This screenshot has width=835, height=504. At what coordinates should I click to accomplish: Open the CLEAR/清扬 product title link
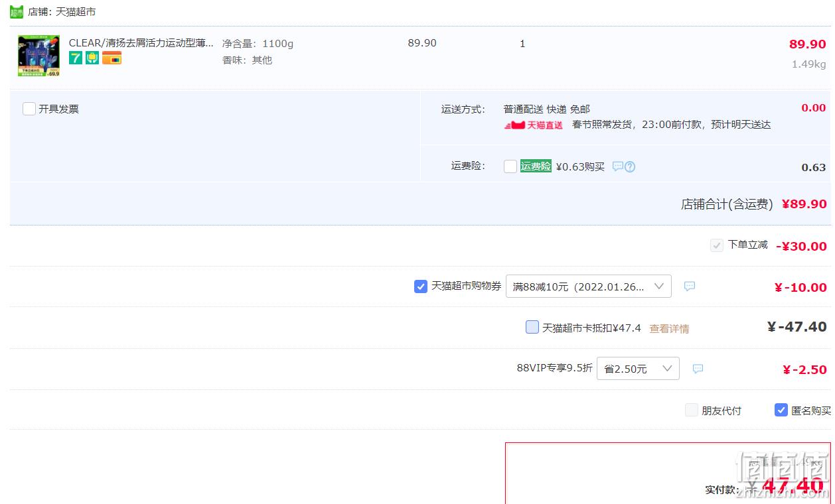[141, 42]
